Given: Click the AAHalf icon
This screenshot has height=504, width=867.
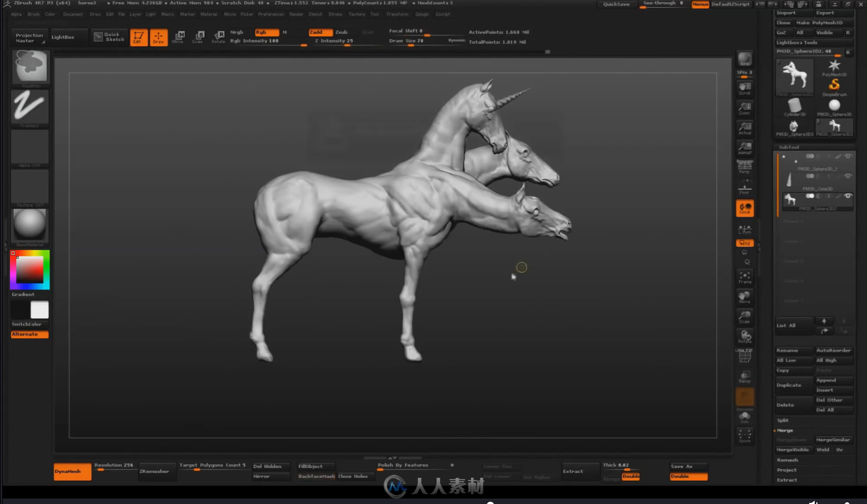Looking at the screenshot, I should click(744, 148).
